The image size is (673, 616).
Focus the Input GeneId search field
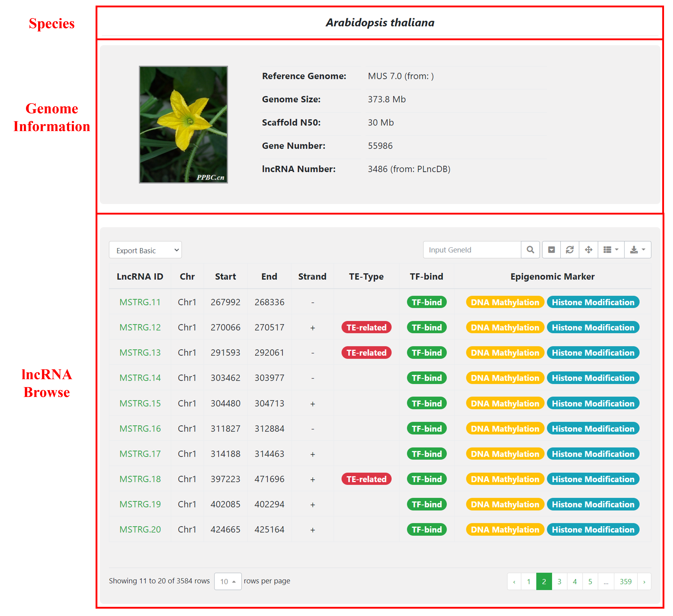pyautogui.click(x=472, y=250)
